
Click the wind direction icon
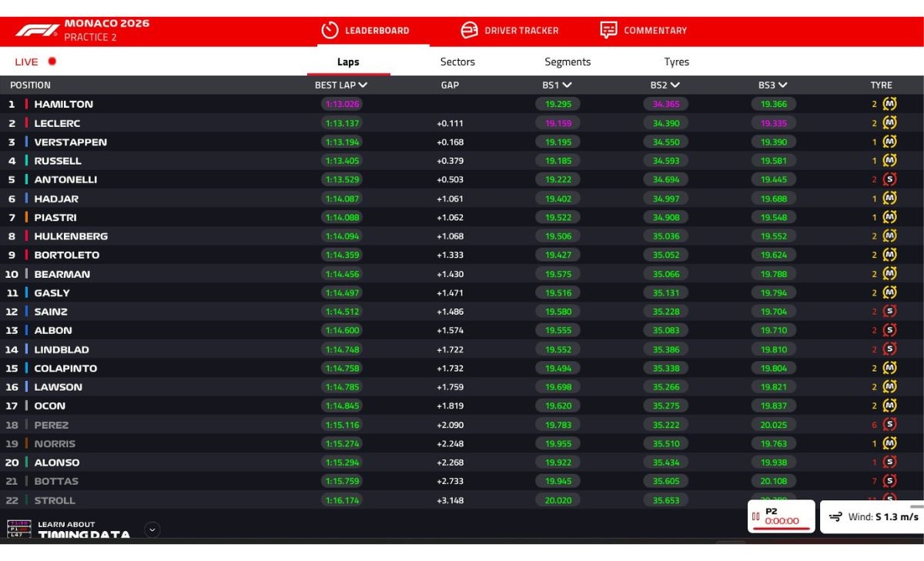[x=835, y=517]
